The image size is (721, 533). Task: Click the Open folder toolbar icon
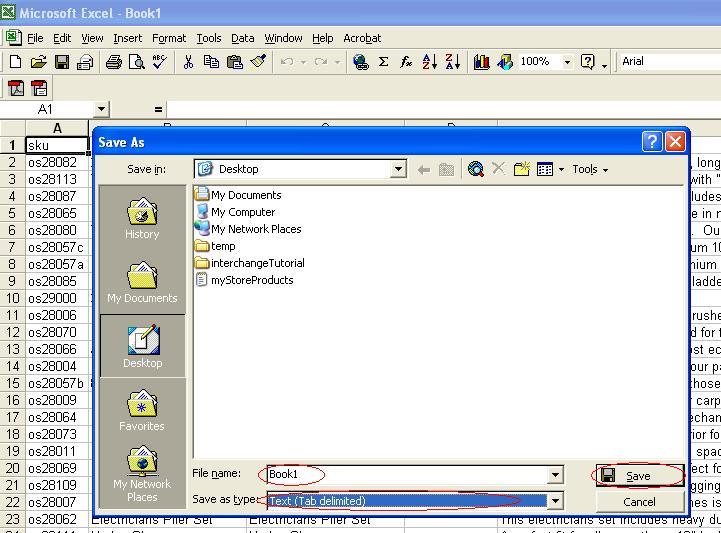pos(39,62)
